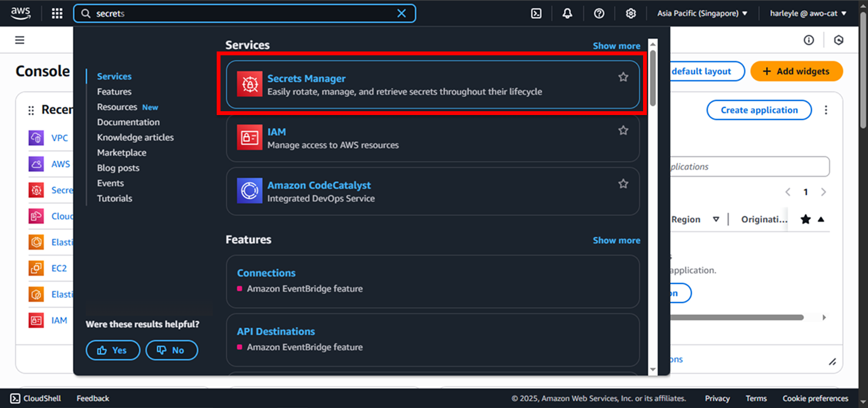Image resolution: width=868 pixels, height=408 pixels.
Task: Go to the next applications page arrow
Action: tap(824, 192)
